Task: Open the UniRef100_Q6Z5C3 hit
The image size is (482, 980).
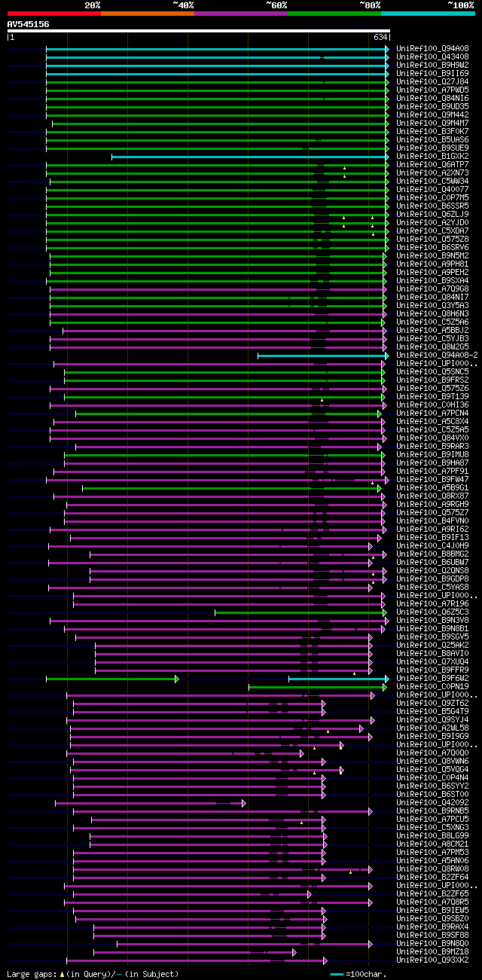Action: pyautogui.click(x=432, y=612)
